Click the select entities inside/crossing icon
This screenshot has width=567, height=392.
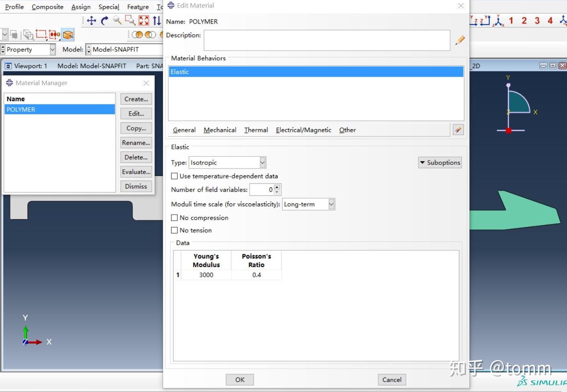pyautogui.click(x=55, y=35)
